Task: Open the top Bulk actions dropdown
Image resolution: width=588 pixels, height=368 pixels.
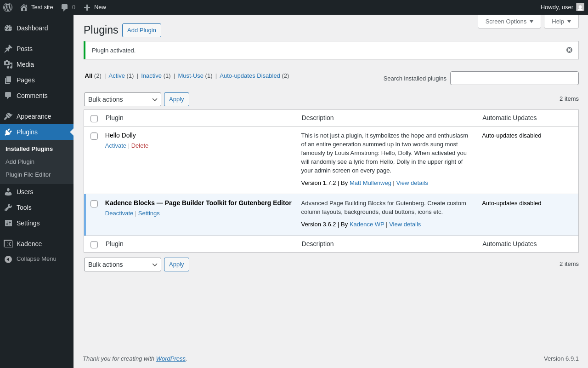Action: (x=123, y=99)
